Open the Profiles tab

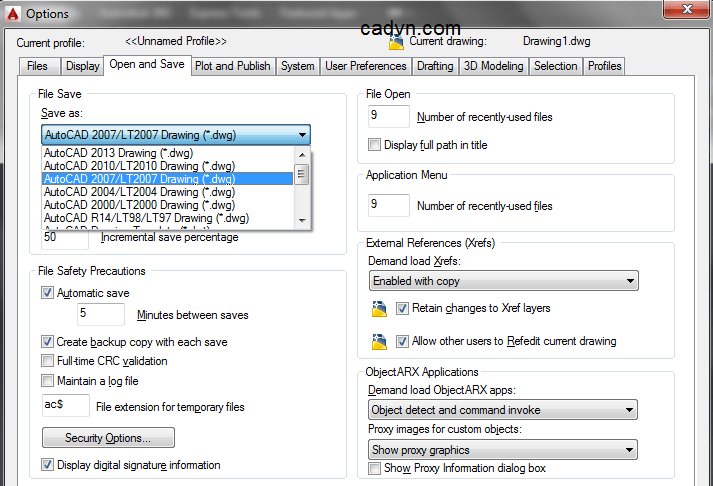pyautogui.click(x=604, y=66)
